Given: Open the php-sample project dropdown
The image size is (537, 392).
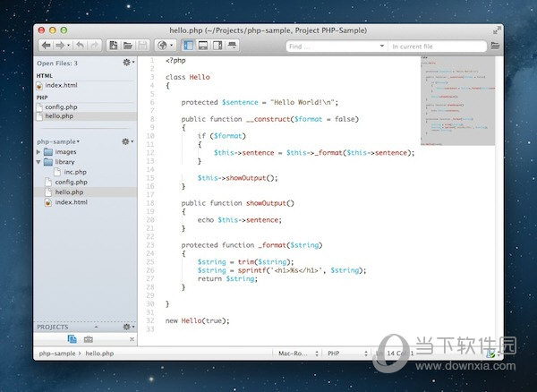Looking at the screenshot, I should 59,141.
